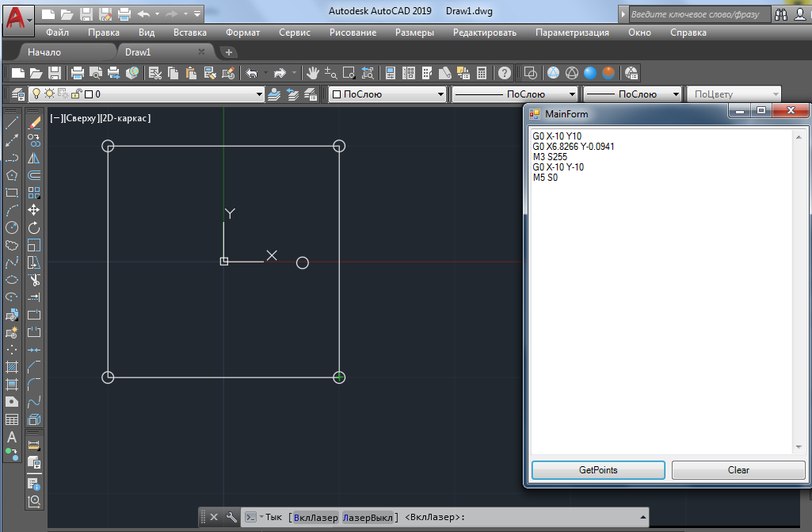Select the Spline drawing tool

11,262
